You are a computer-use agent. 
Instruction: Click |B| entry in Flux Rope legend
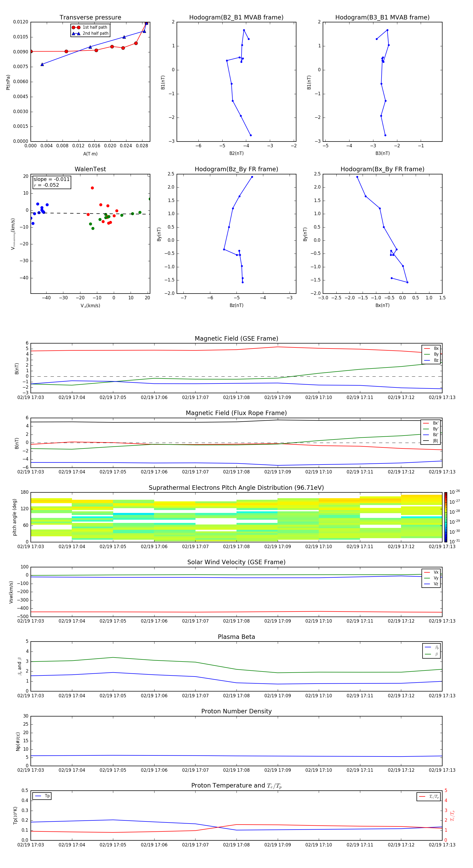431,441
